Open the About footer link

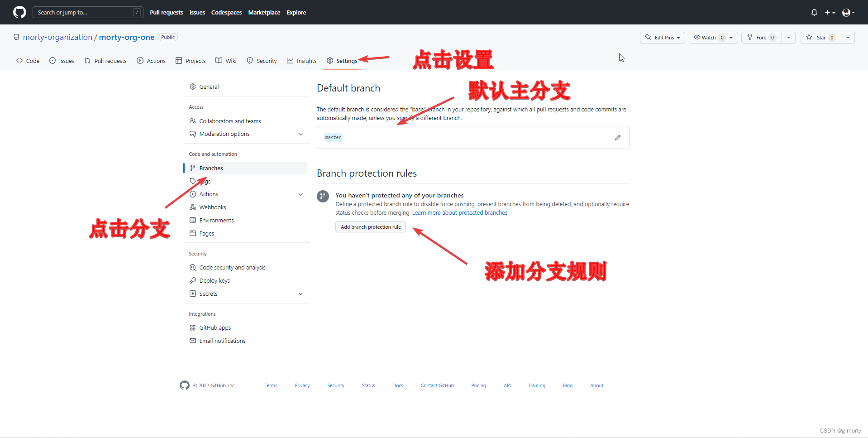(x=597, y=385)
